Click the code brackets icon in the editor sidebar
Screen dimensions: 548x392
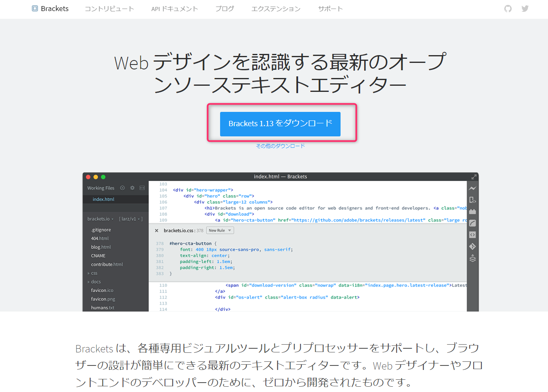pos(472,235)
